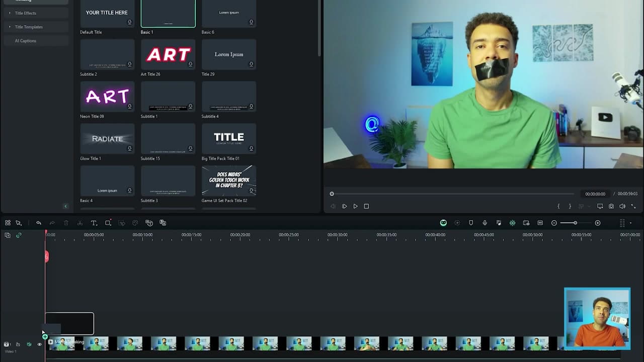Select the crop tool in timeline toolbar

tap(108, 223)
